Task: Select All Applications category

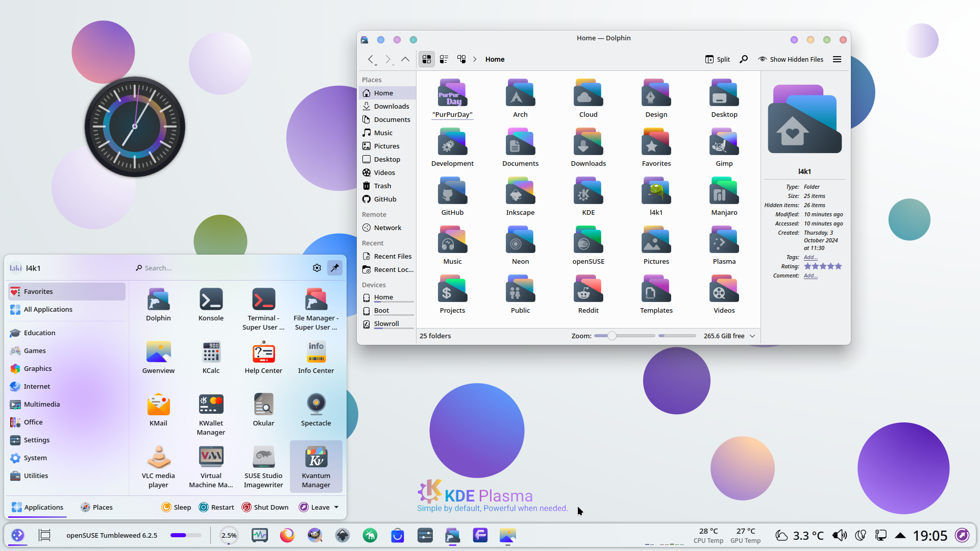Action: pyautogui.click(x=67, y=309)
